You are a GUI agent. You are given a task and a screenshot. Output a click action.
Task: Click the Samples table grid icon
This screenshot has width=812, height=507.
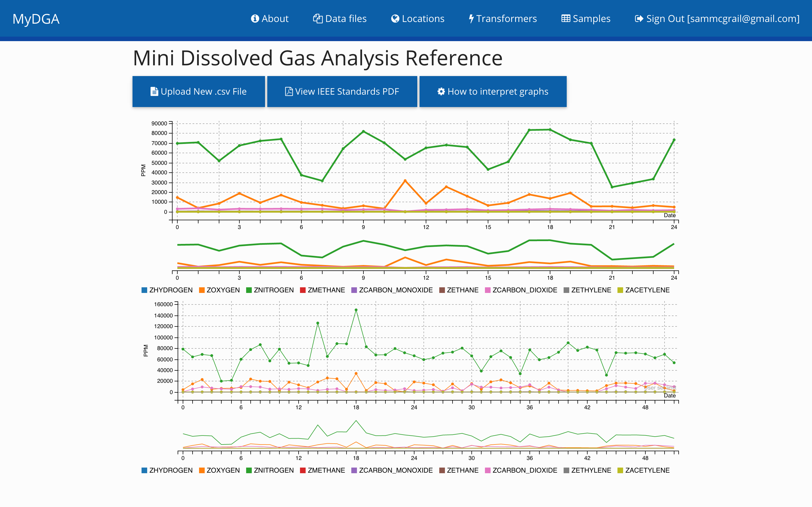click(x=565, y=19)
